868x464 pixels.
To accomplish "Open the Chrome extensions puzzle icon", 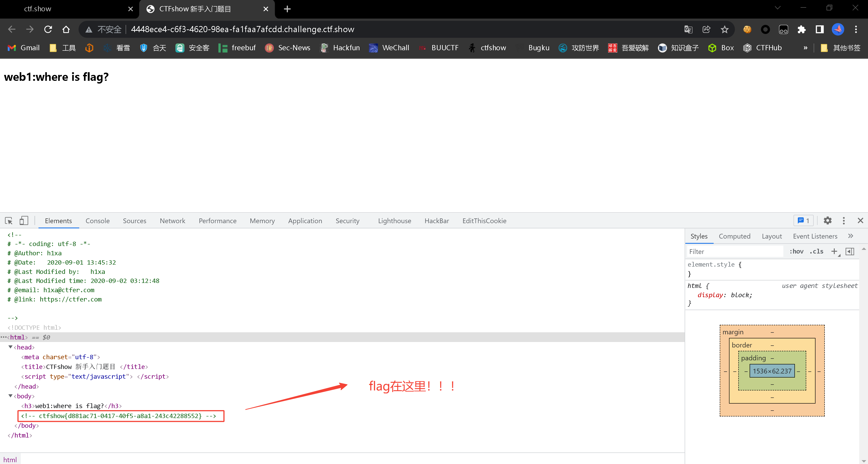I will [801, 29].
